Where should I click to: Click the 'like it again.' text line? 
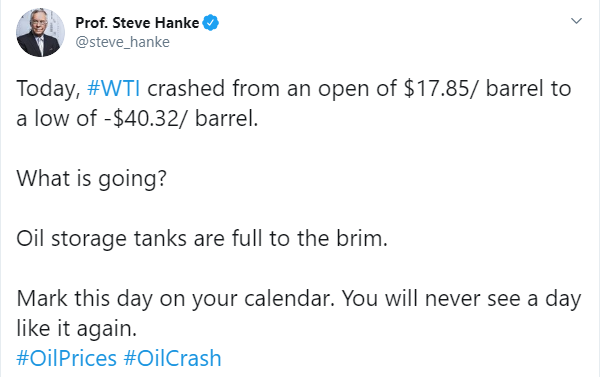(x=76, y=329)
